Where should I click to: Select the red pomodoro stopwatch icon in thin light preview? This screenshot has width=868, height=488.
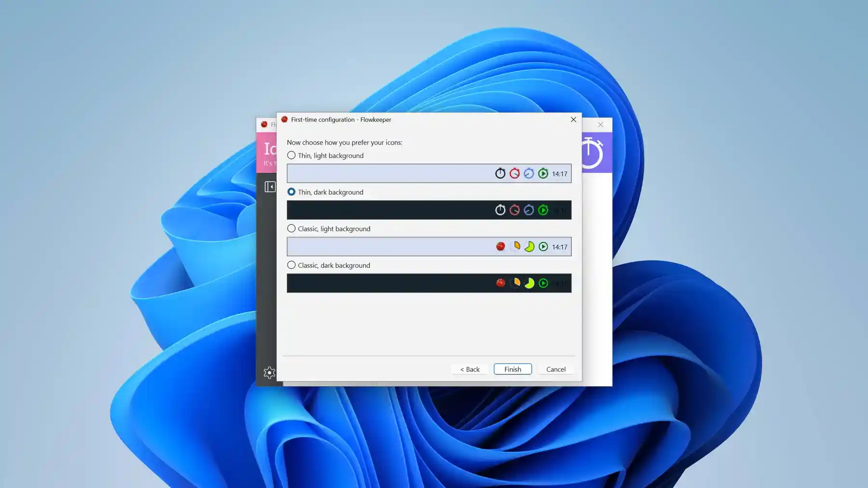[x=515, y=173]
